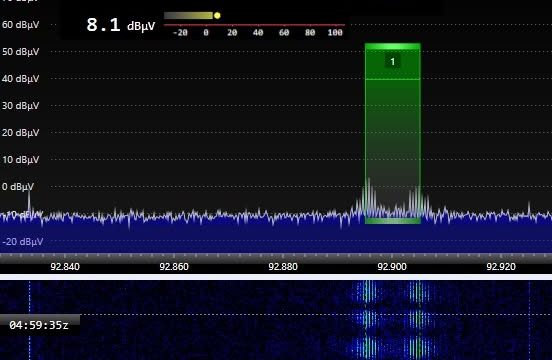
Task: Click the 92.920 frequency label
Action: point(501,267)
